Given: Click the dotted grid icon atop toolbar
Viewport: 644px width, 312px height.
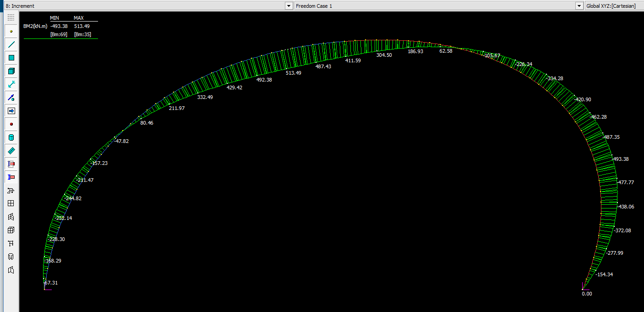Looking at the screenshot, I should pyautogui.click(x=11, y=17).
